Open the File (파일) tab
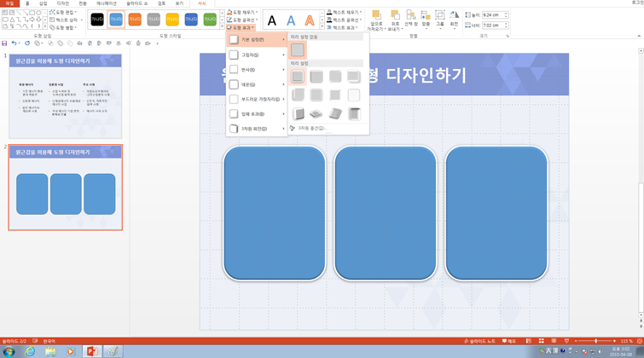 tap(9, 3)
